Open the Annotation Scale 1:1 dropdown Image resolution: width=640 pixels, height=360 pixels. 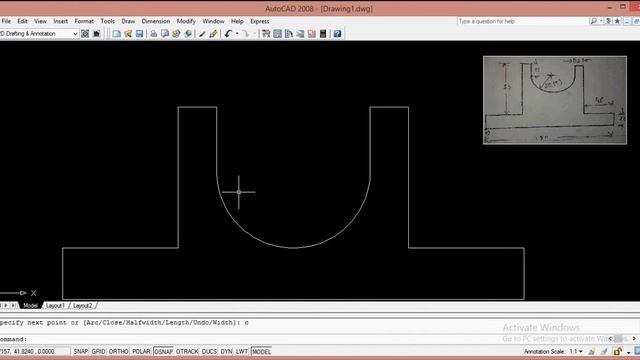point(576,351)
